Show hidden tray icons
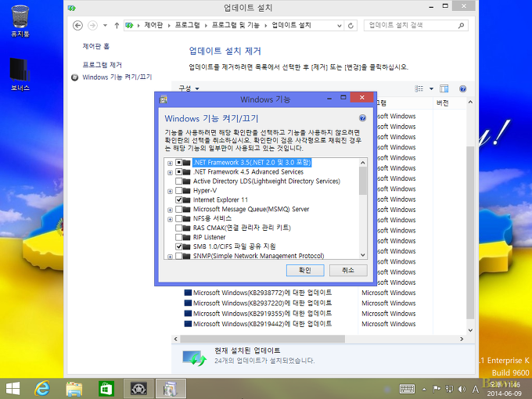This screenshot has width=532, height=399. click(x=424, y=389)
